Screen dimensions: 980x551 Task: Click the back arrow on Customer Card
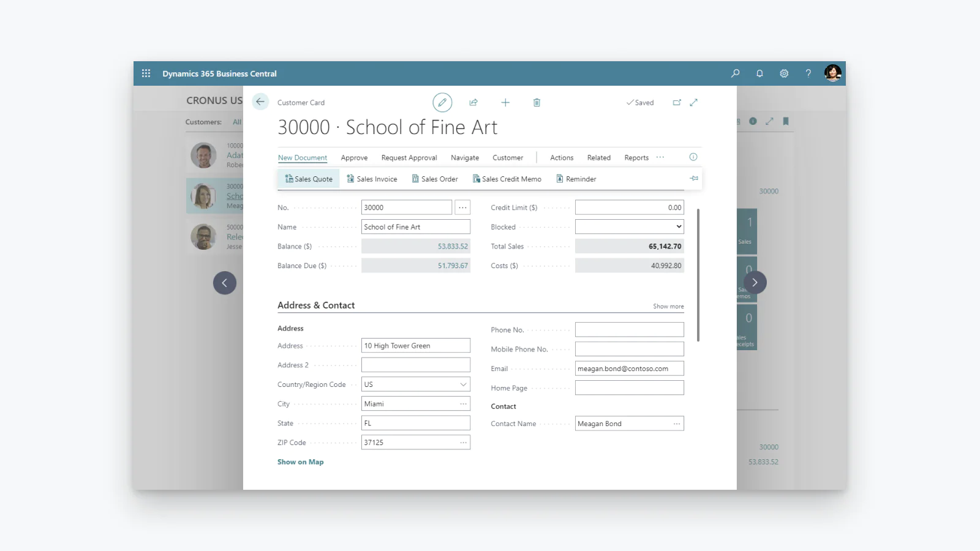point(260,102)
